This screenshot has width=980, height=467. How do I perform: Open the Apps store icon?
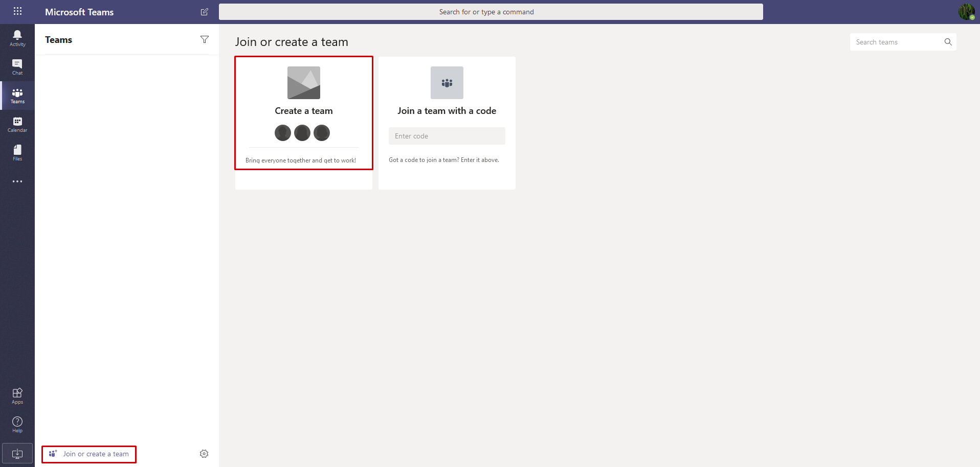tap(17, 396)
